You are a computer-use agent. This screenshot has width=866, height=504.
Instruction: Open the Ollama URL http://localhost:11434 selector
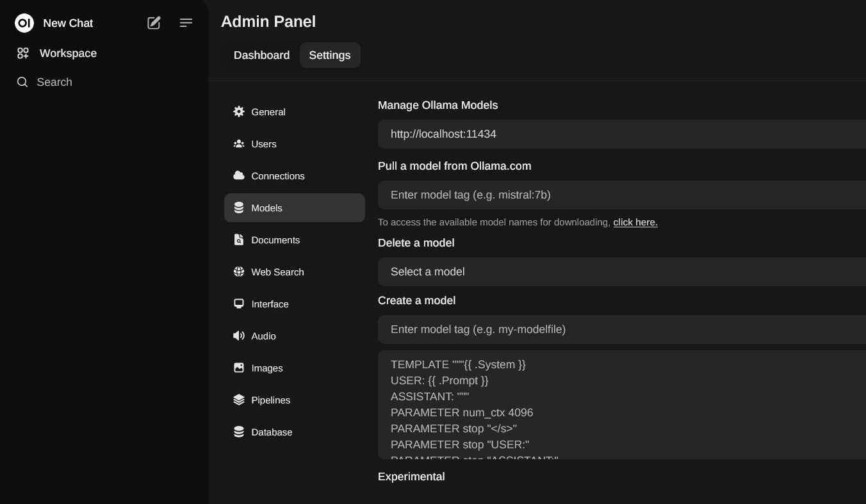point(622,134)
